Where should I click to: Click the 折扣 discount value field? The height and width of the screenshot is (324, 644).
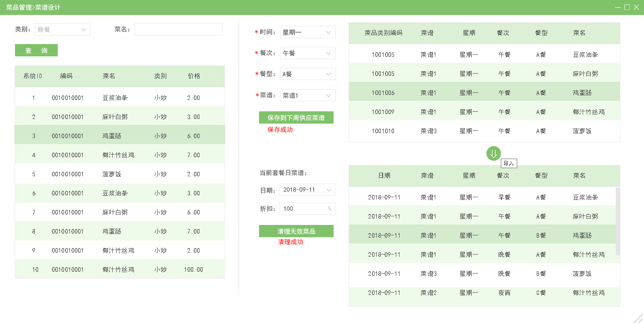pyautogui.click(x=304, y=209)
